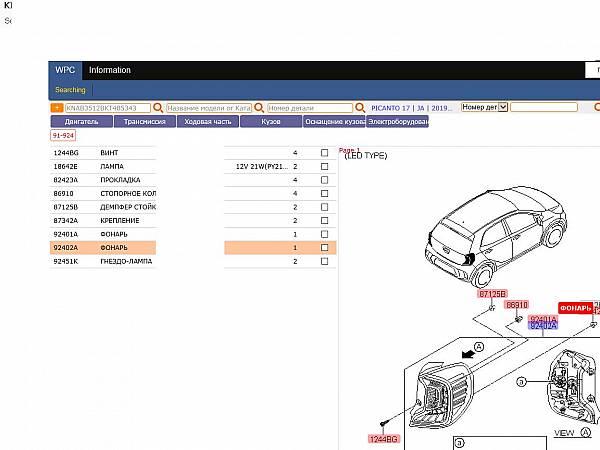Switch to the Information tab

tap(110, 70)
